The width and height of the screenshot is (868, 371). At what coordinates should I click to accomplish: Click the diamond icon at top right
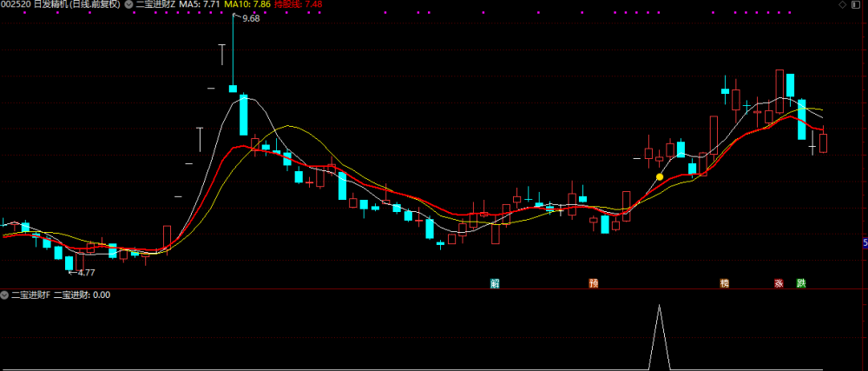(843, 4)
